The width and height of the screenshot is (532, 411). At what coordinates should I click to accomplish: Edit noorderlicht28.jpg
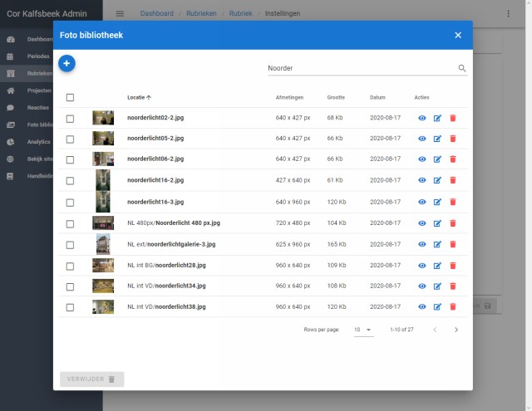point(437,266)
